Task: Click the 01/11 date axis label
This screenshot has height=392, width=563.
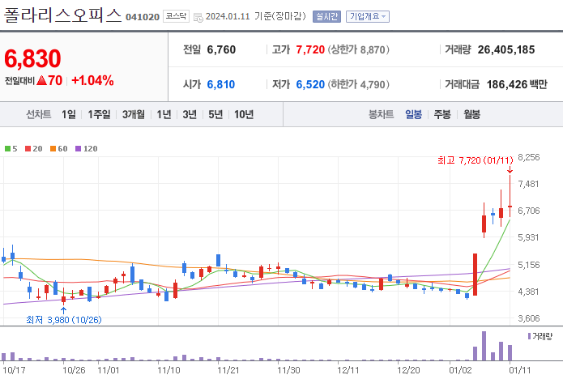Action: [x=519, y=370]
